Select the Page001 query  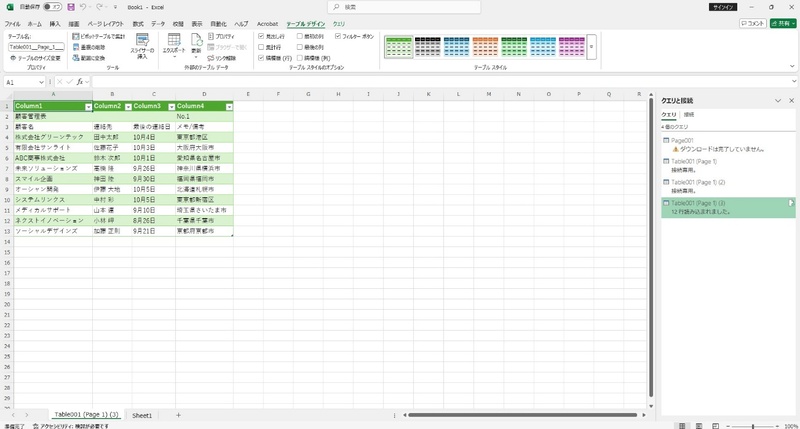tap(728, 145)
